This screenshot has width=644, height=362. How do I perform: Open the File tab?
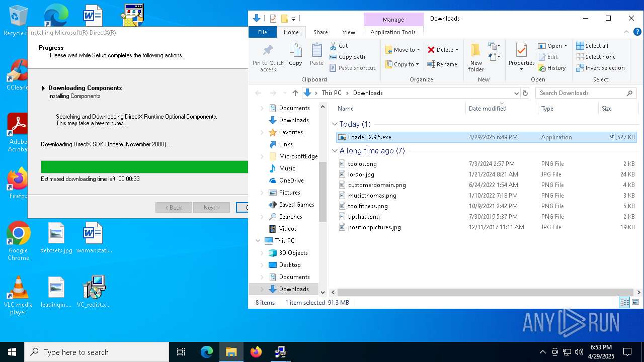tap(263, 32)
